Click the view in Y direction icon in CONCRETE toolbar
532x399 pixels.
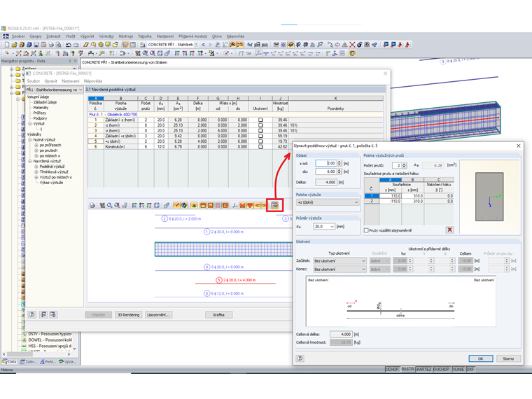[142, 206]
